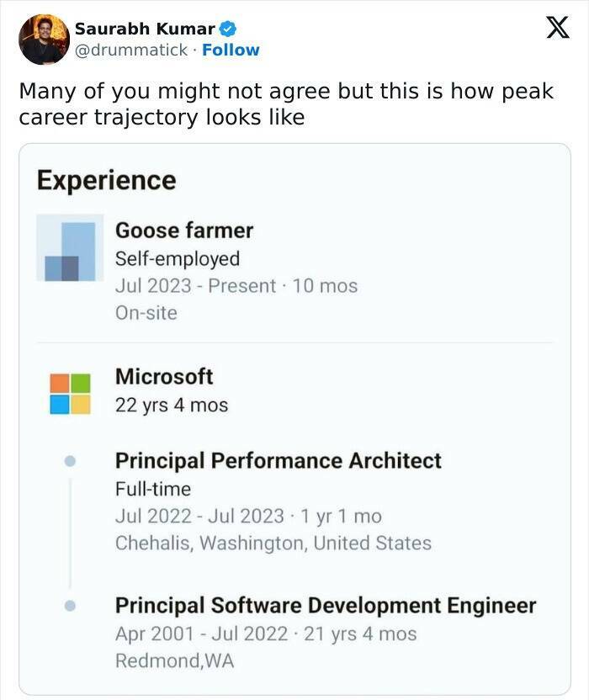The width and height of the screenshot is (589, 700).
Task: Click the Principal Software Development Engineer role
Action: pos(326,604)
